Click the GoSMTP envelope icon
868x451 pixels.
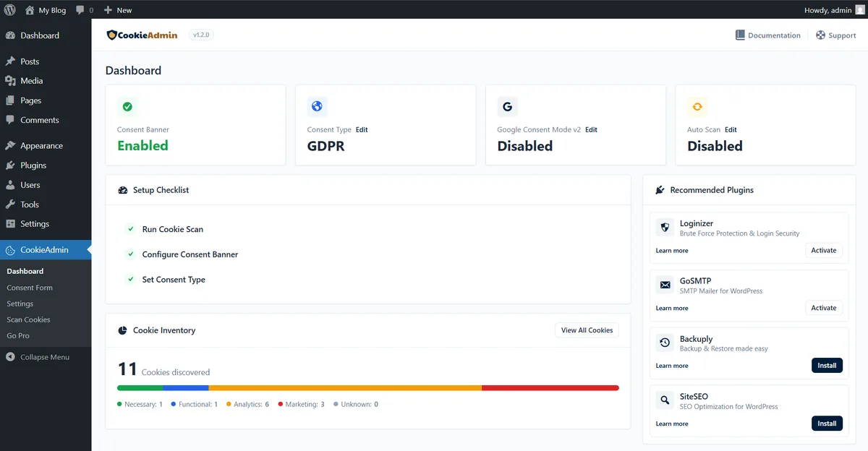pyautogui.click(x=665, y=285)
